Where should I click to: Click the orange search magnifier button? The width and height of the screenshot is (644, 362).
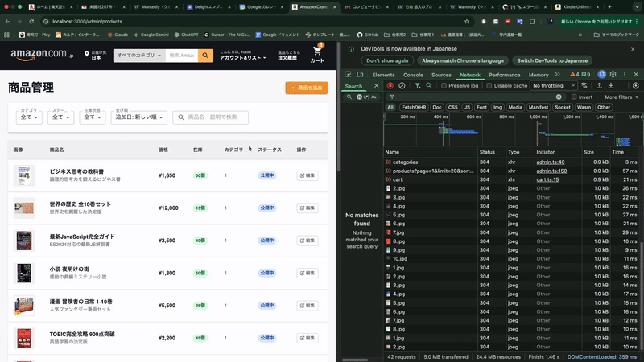[204, 56]
